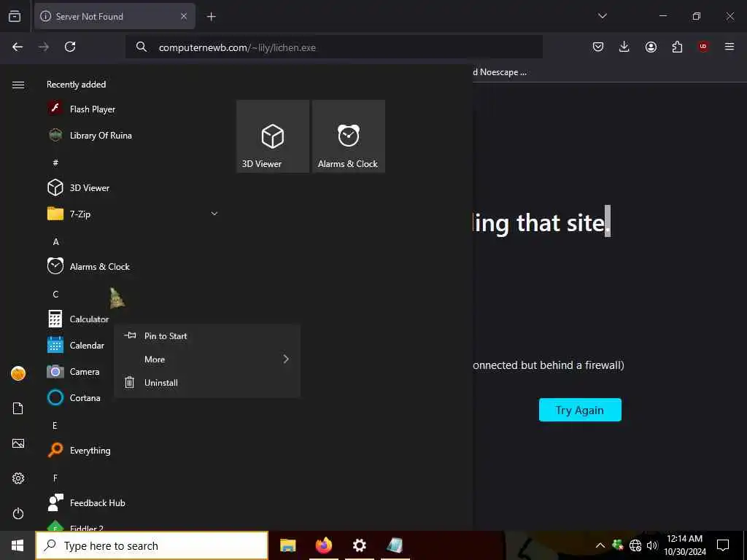Image resolution: width=747 pixels, height=560 pixels.
Task: Click the Firefox address bar
Action: 334,47
